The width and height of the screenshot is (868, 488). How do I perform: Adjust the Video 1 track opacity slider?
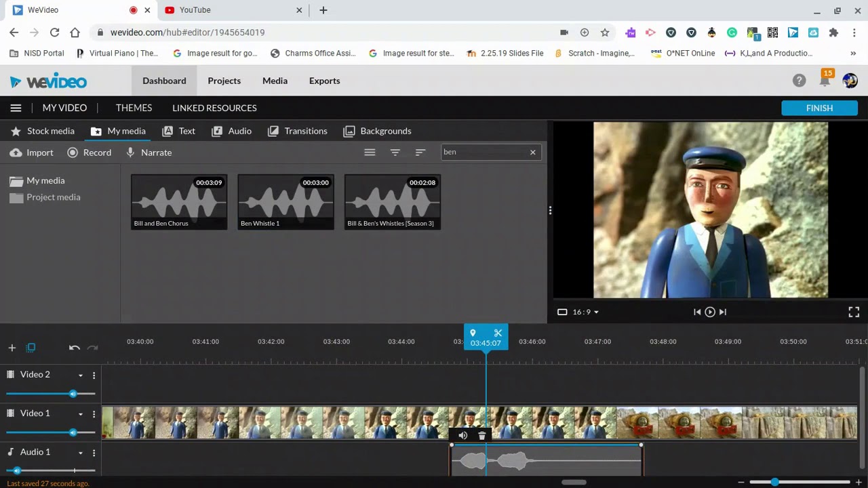[x=73, y=432]
